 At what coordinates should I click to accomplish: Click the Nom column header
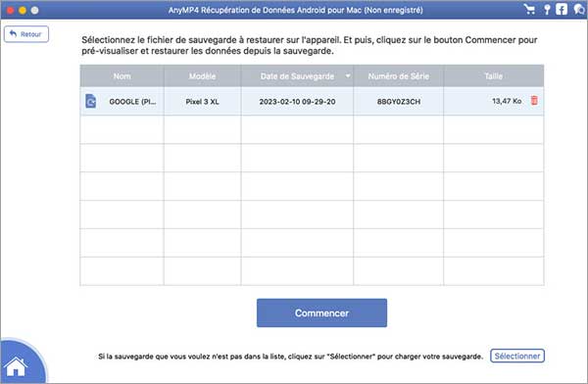tap(122, 76)
